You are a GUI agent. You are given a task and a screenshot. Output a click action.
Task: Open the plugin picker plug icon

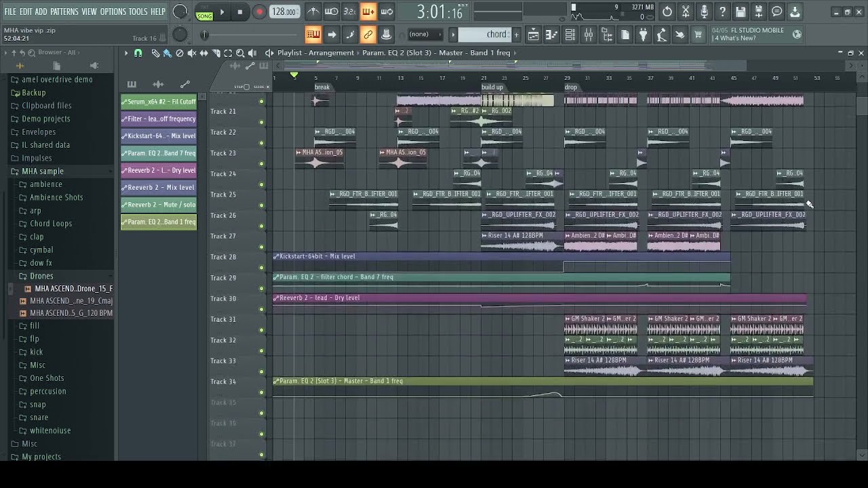tap(644, 35)
